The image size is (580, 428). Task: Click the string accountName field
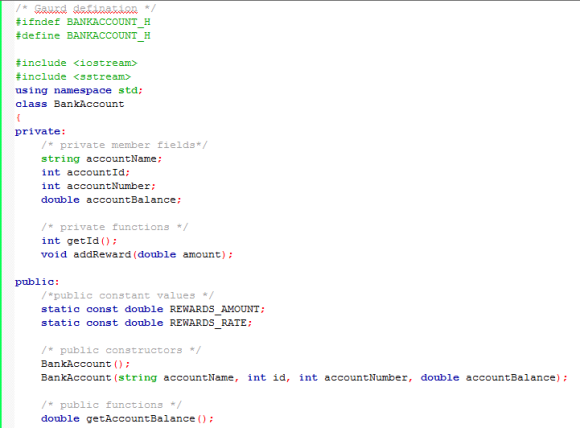point(102,159)
